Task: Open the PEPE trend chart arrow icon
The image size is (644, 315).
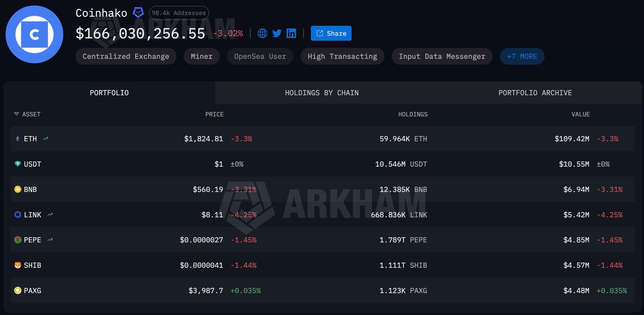Action: 50,240
